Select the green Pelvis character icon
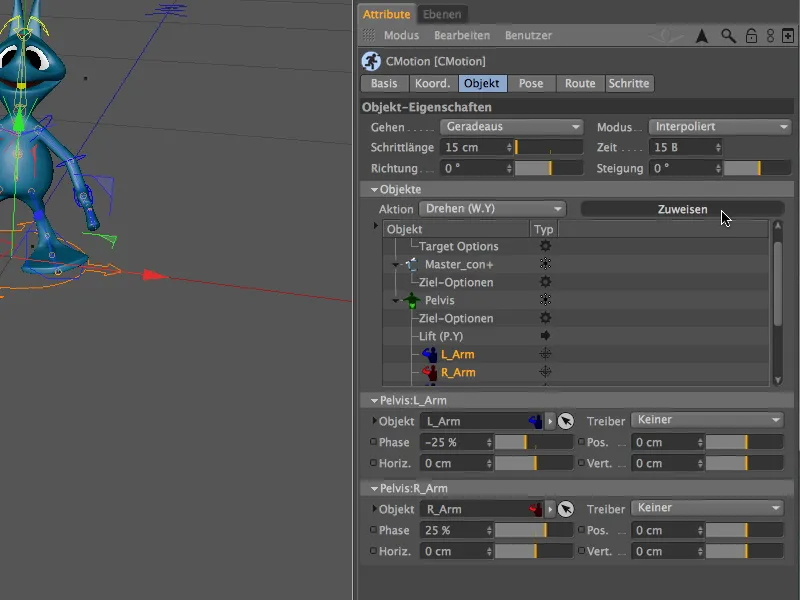Screen dimensions: 800x600 pyautogui.click(x=413, y=300)
